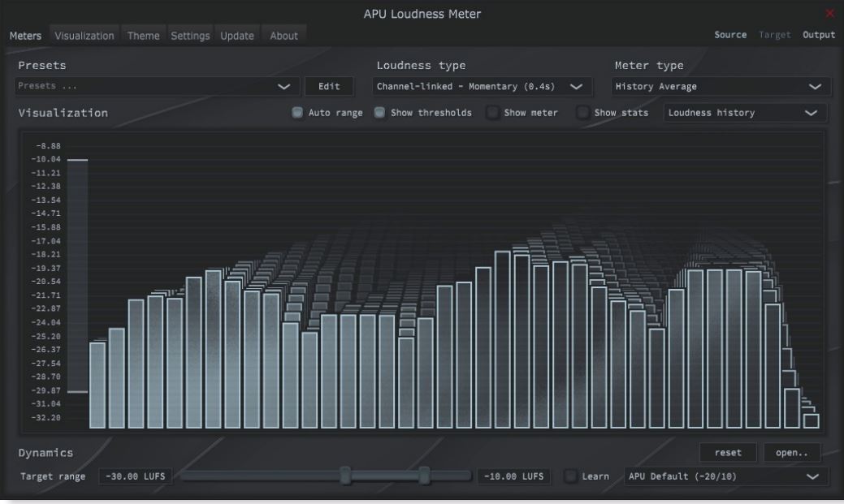Screen dimensions: 844x504
Task: Click the upper target range slider handle
Action: coord(424,476)
